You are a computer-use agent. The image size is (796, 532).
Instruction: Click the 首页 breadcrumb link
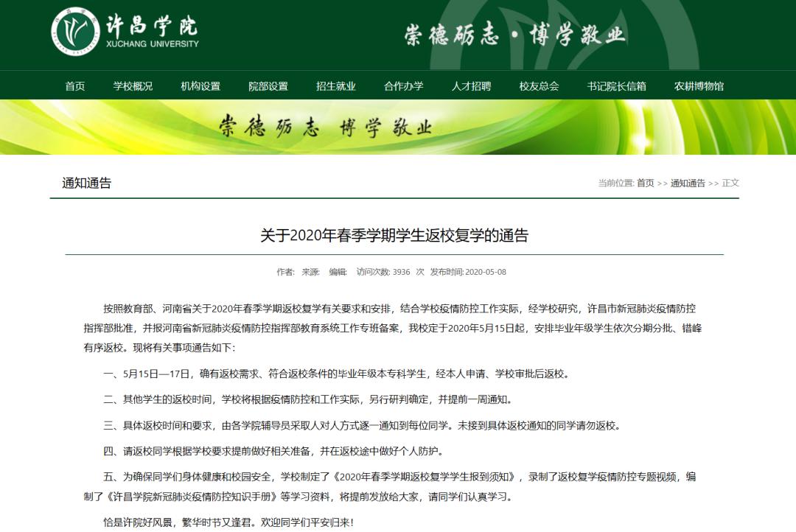(645, 183)
